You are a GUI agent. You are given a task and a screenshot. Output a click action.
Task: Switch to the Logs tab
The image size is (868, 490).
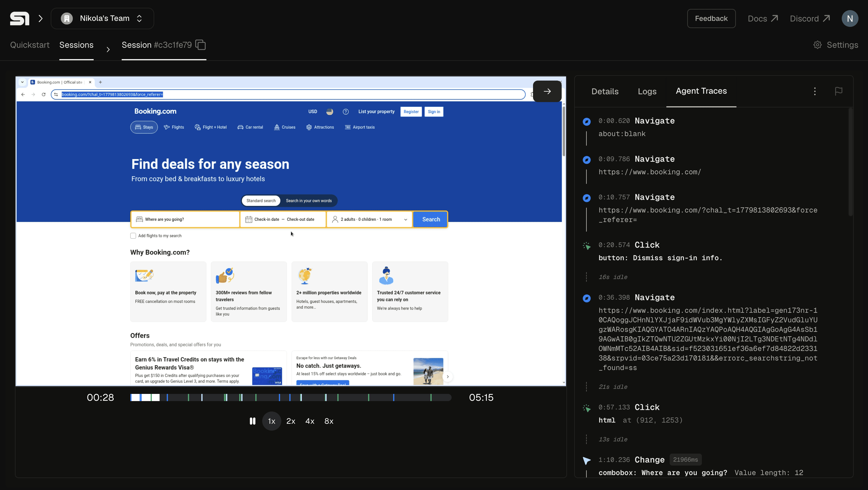647,91
